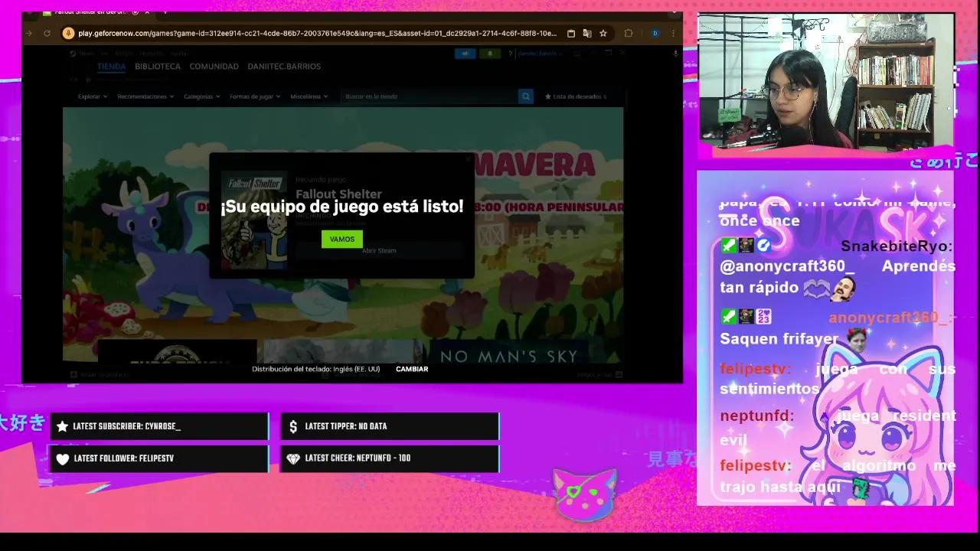The width and height of the screenshot is (980, 551).
Task: Open the Steam COMUNIDAD tab
Action: (214, 67)
